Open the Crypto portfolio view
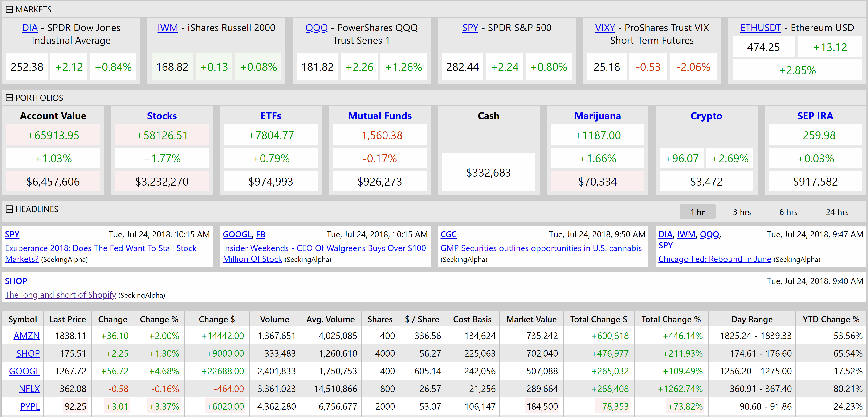The height and width of the screenshot is (417, 868). 706,116
